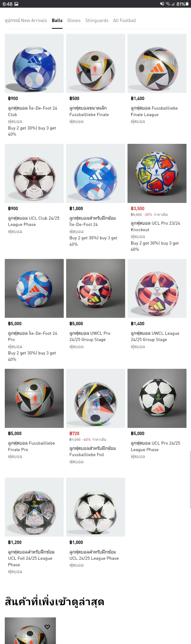
Task: Select the อุปกรณ์ New Arrivals tab
Action: 26,20
